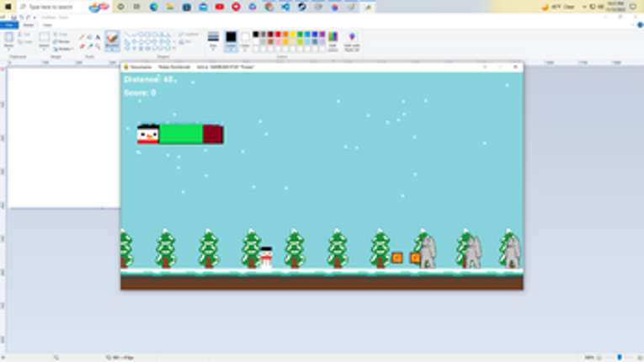
Task: Click the white Paint canvas
Action: click(x=64, y=138)
